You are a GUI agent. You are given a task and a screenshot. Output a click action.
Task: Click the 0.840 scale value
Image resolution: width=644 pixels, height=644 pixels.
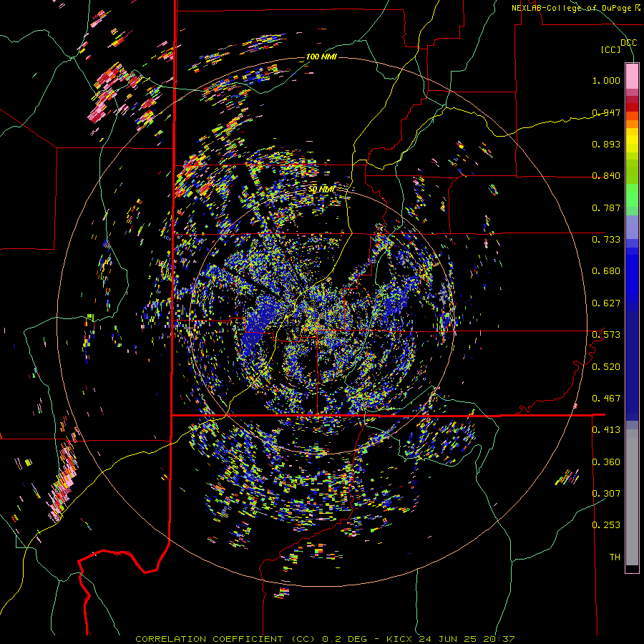pos(606,176)
